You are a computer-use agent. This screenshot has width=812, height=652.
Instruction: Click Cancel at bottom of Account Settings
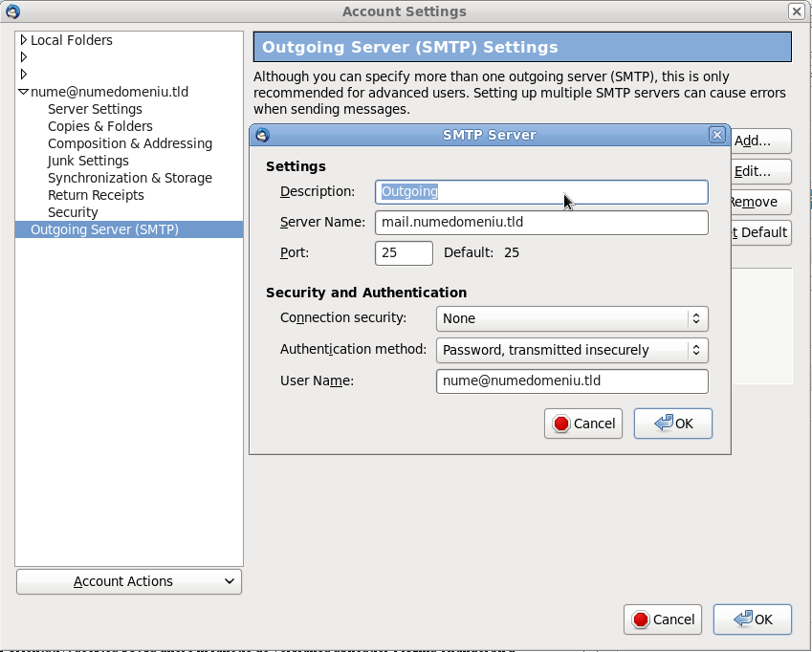coord(663,619)
